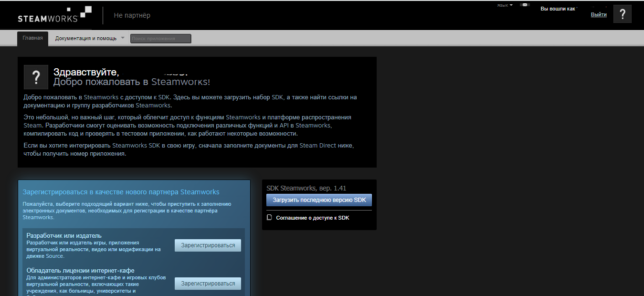
Task: Open the язык language dropdown
Action: [x=505, y=5]
